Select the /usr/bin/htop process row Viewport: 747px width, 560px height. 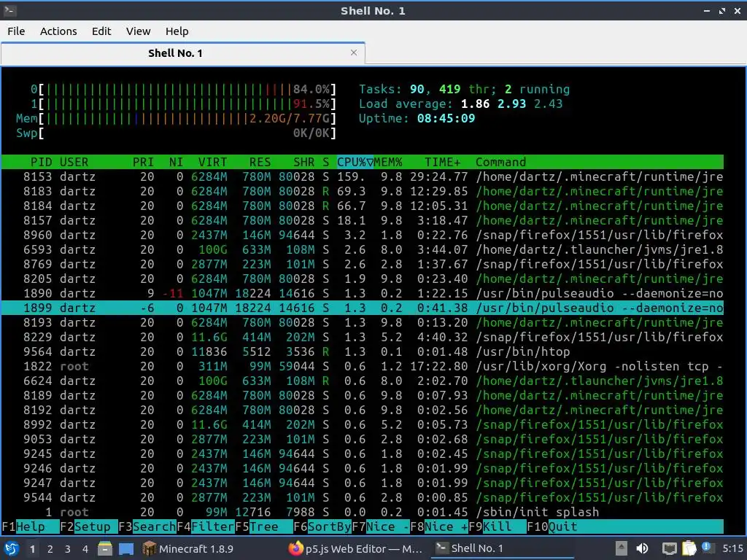[x=363, y=352]
